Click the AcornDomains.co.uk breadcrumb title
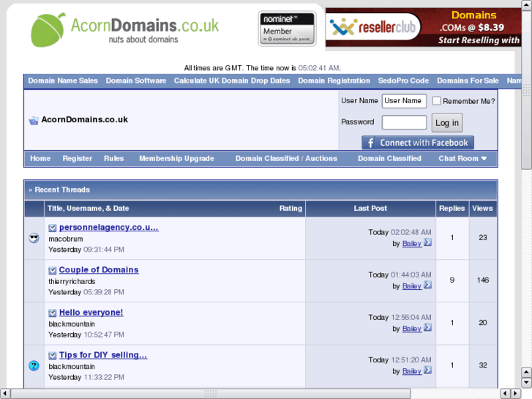 tap(84, 119)
